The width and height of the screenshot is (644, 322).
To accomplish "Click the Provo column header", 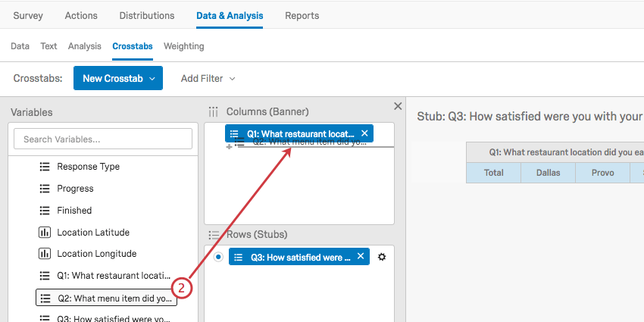I will (x=603, y=173).
